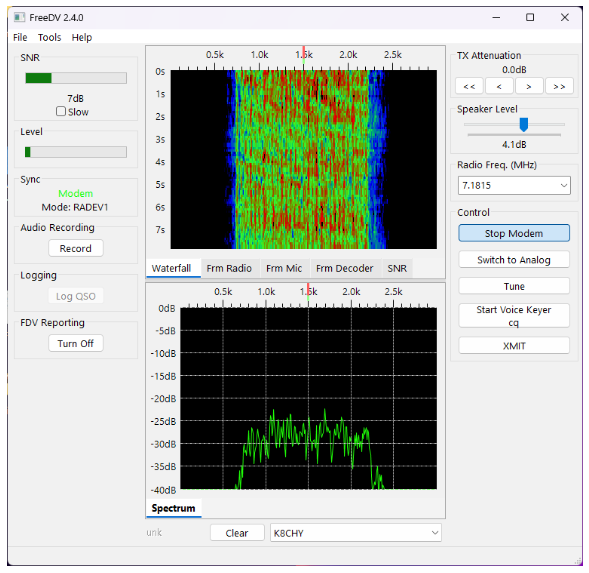The image size is (589, 573).
Task: Decrease TX attenuation with the << button
Action: (x=469, y=86)
